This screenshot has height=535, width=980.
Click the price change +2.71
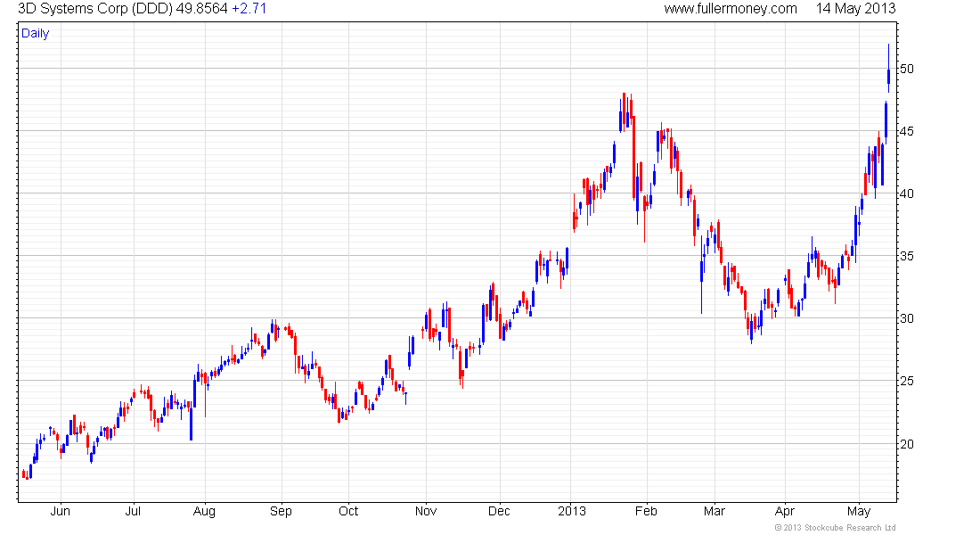pyautogui.click(x=249, y=9)
